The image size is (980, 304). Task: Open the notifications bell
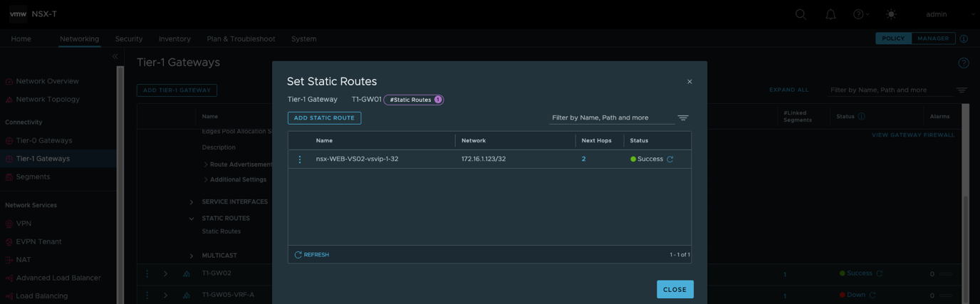[x=830, y=14]
